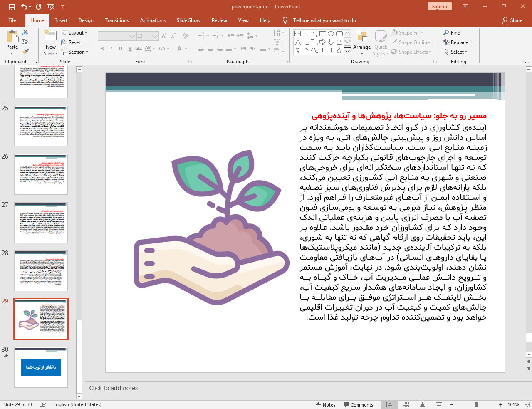Screen dimensions: 532x409
Task: Switch to the Transitions ribbon tab
Action: [x=116, y=20]
